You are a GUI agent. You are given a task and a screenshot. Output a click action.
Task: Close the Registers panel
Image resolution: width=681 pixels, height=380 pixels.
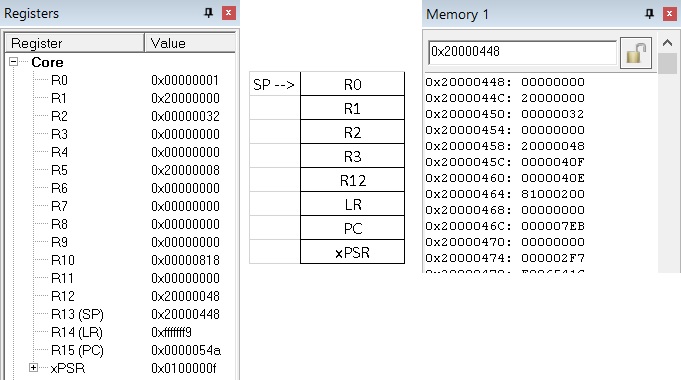coord(228,13)
